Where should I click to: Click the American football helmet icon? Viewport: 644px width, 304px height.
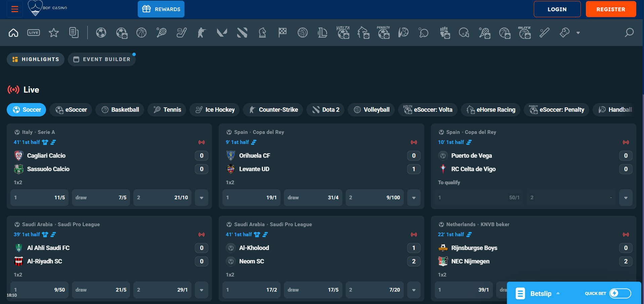[x=464, y=33]
